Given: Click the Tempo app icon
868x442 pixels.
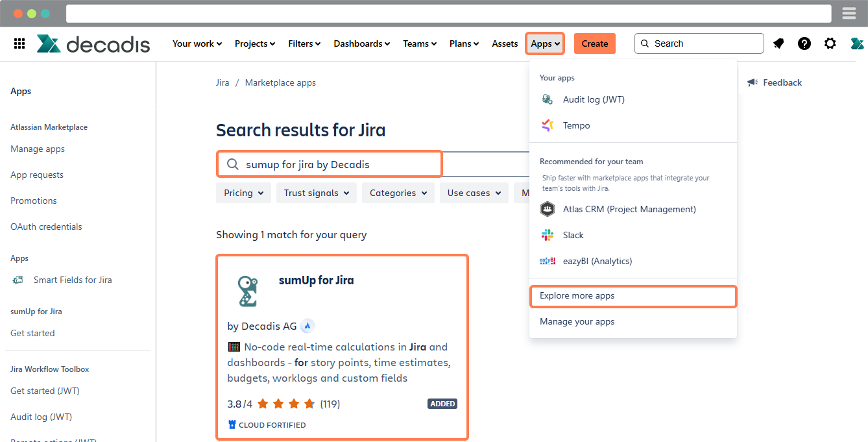Looking at the screenshot, I should [x=548, y=125].
